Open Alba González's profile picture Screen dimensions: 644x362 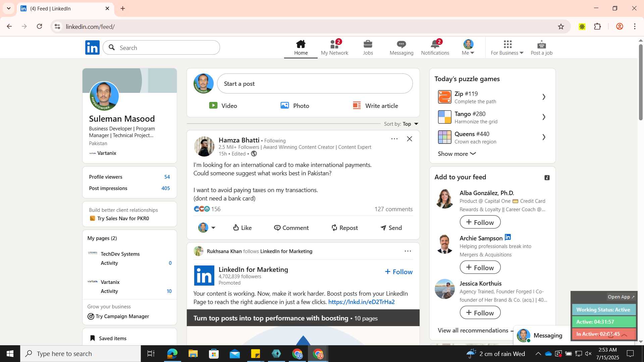tap(445, 198)
